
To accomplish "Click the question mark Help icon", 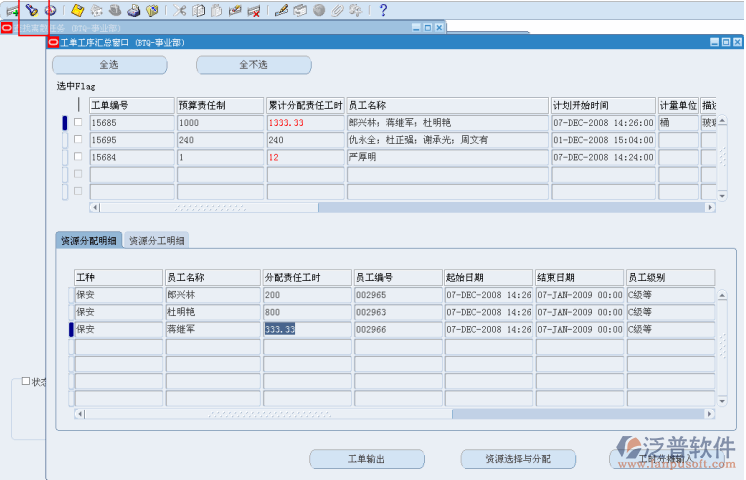I will coord(382,10).
